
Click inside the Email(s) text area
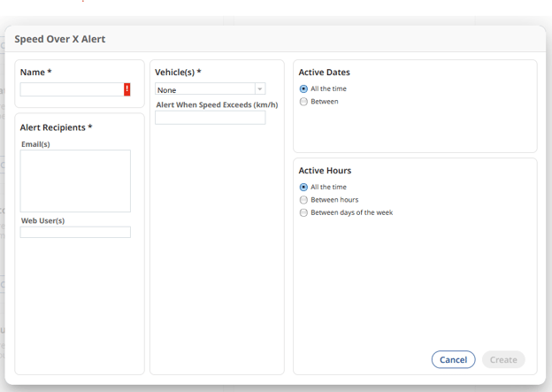point(75,181)
